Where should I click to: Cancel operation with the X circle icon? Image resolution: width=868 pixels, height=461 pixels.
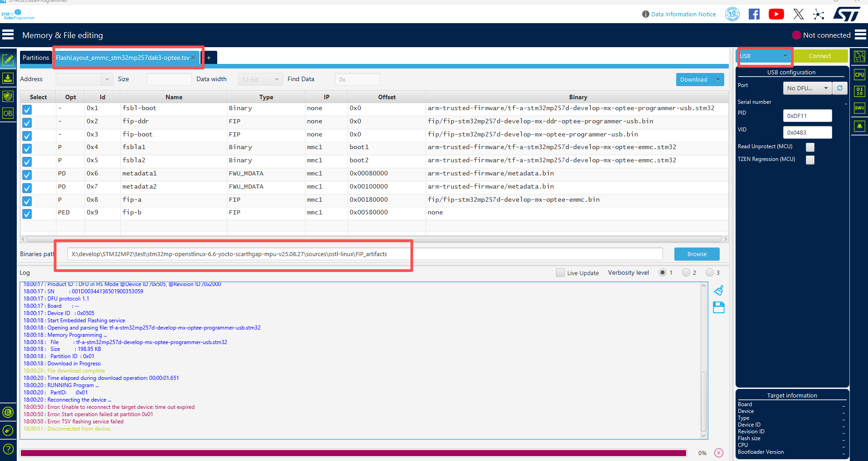tap(719, 453)
